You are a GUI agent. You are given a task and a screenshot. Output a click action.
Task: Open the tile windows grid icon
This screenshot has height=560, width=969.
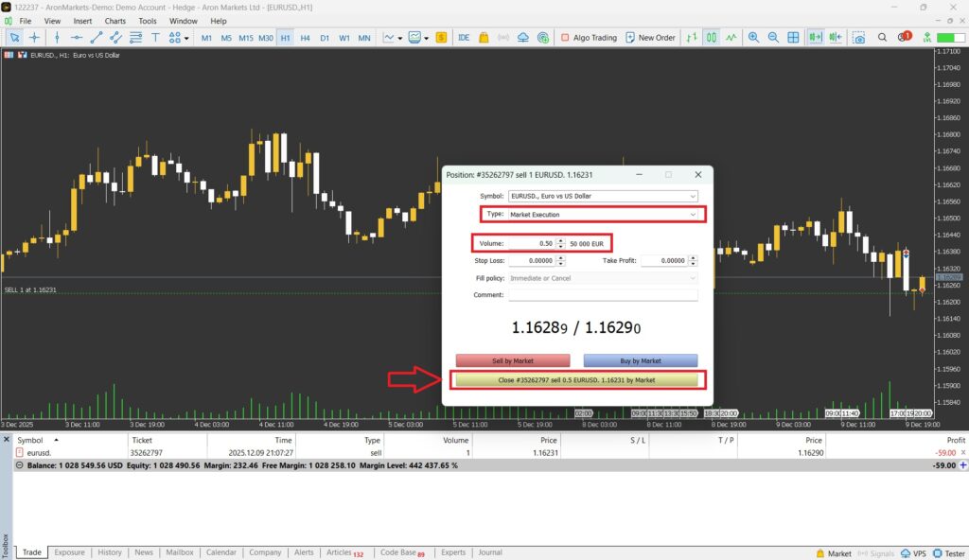[x=792, y=38]
